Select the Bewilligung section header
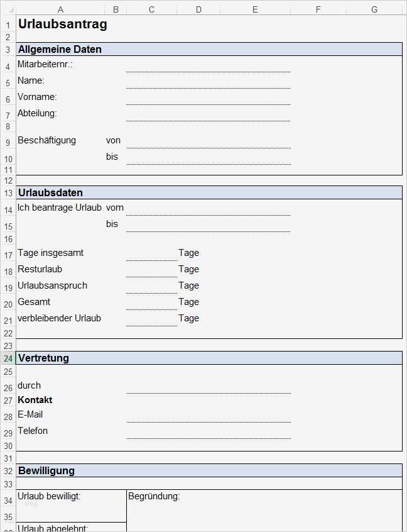This screenshot has width=407, height=532. point(126,470)
